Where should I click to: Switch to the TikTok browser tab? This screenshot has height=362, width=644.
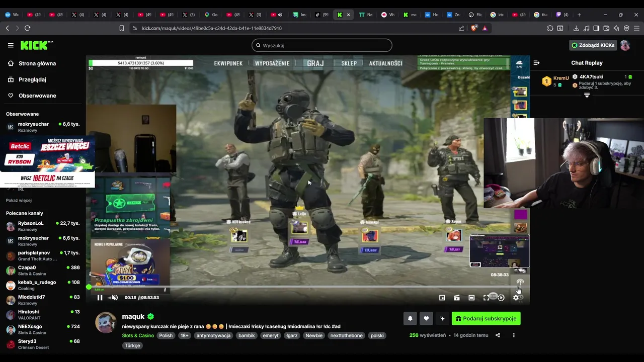pyautogui.click(x=322, y=15)
